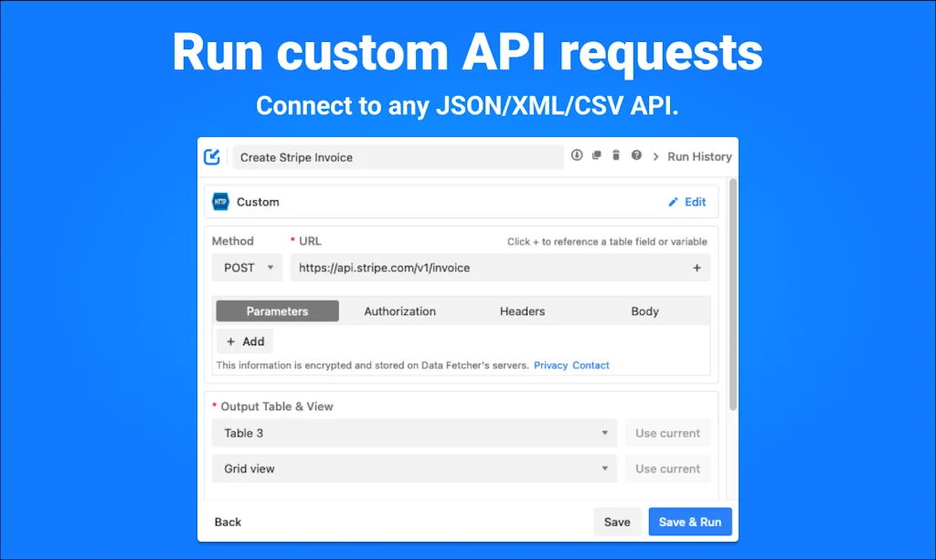Open the Privacy link
Viewport: 936px width, 560px height.
click(551, 365)
